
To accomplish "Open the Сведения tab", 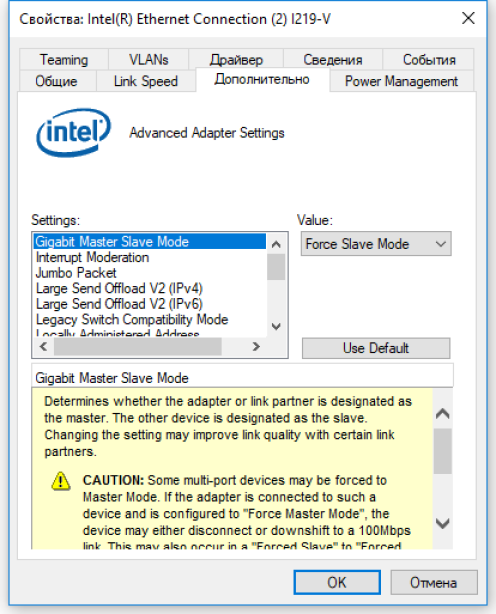I will click(x=333, y=60).
